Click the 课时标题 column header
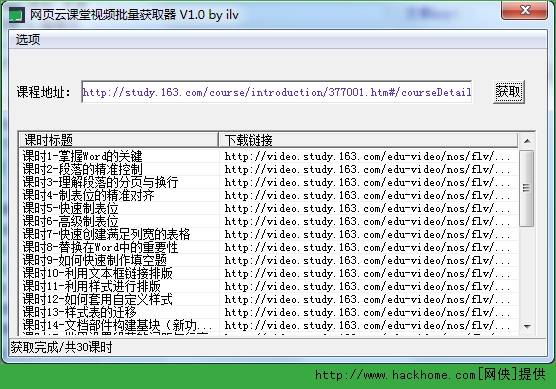 coord(118,140)
